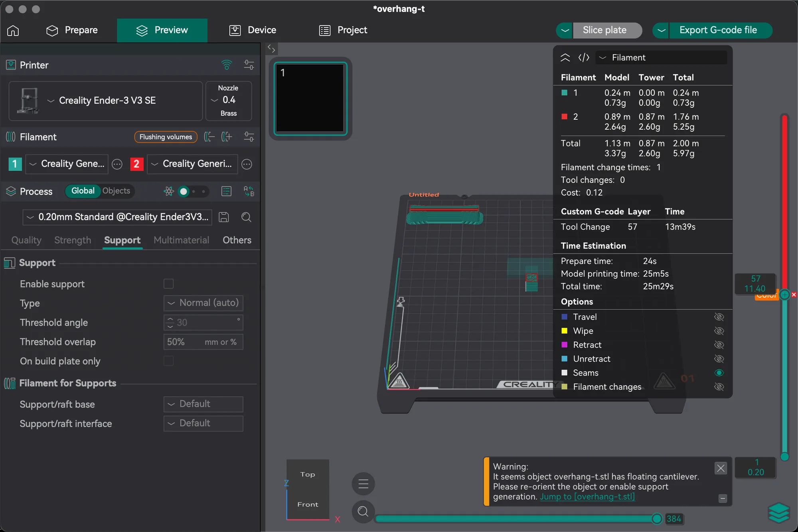The height and width of the screenshot is (532, 798).
Task: Click the add filament icon
Action: point(227,137)
